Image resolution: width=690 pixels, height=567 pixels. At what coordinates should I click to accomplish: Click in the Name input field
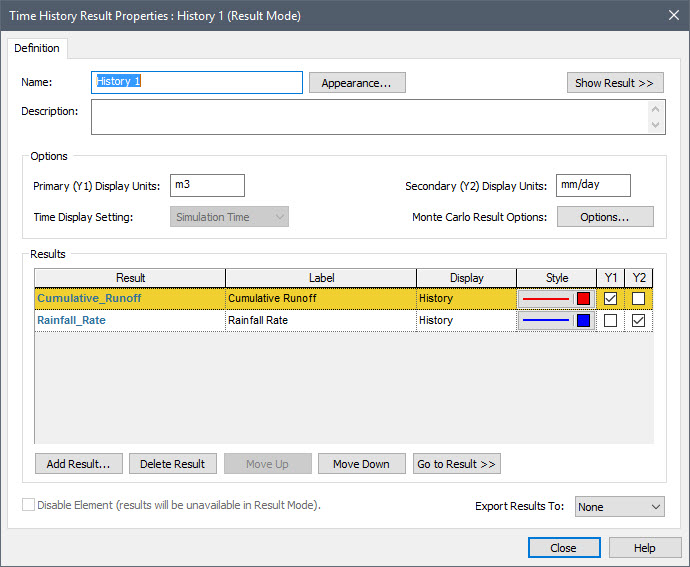click(x=196, y=82)
